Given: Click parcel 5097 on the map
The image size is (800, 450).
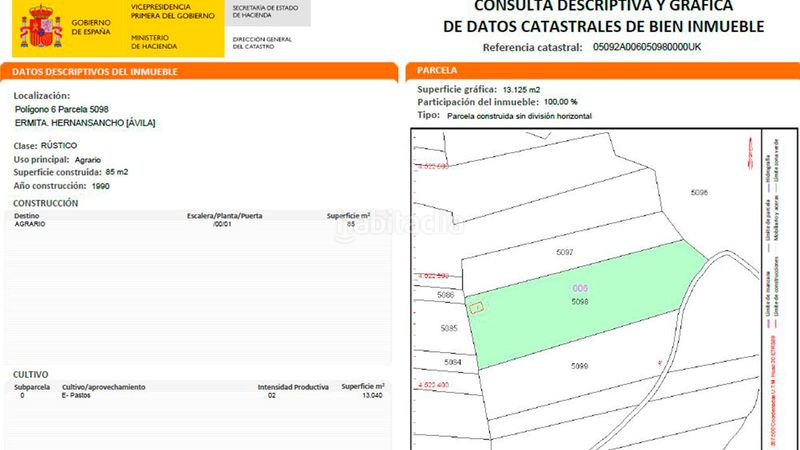Looking at the screenshot, I should 564,253.
